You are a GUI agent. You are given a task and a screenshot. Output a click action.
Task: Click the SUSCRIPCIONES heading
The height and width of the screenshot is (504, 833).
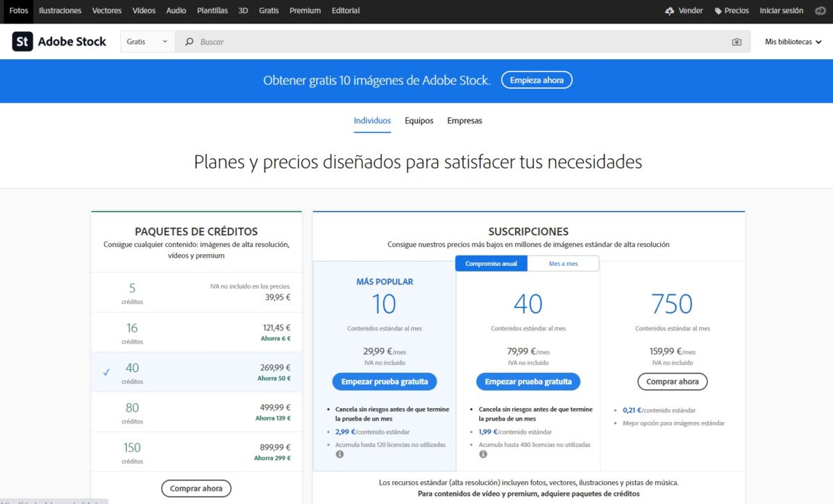[528, 232]
